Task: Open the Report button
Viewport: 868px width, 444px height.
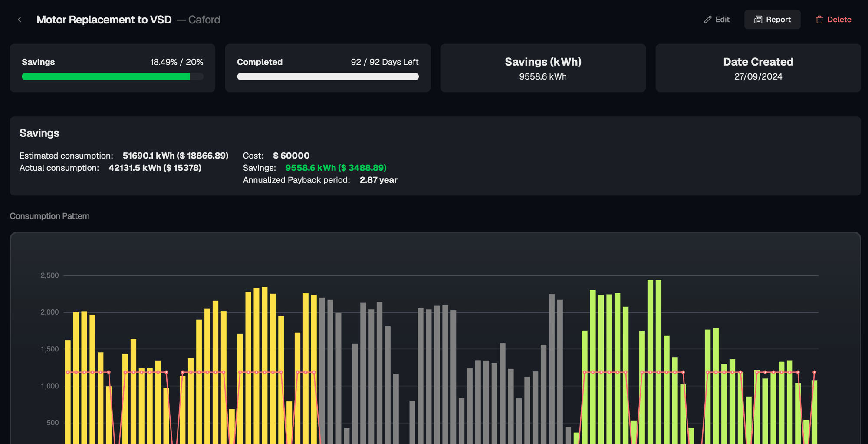Action: pos(772,20)
